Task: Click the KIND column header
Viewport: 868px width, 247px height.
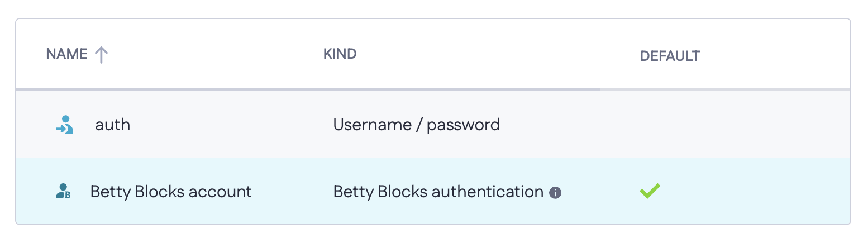Action: click(340, 54)
